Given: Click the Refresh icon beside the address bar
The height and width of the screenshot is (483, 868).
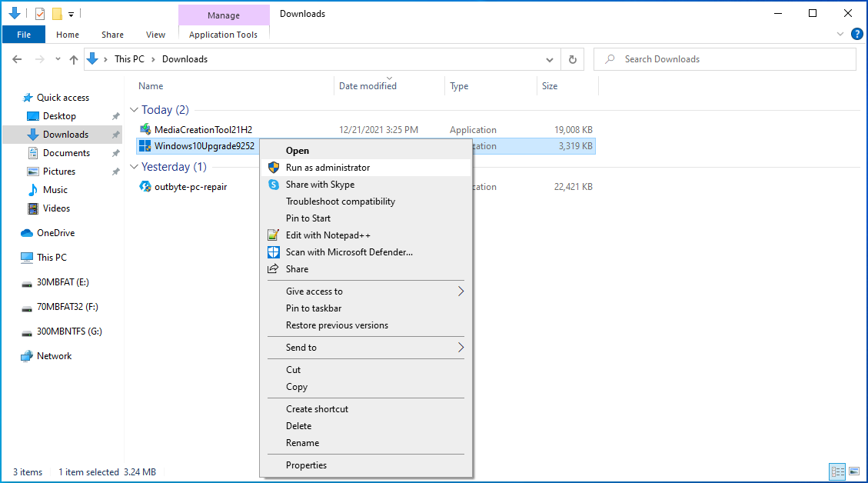Looking at the screenshot, I should click(x=572, y=58).
